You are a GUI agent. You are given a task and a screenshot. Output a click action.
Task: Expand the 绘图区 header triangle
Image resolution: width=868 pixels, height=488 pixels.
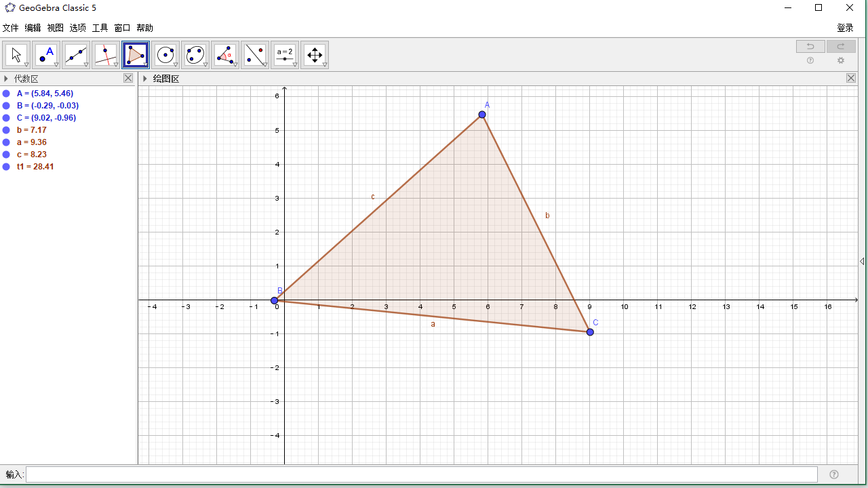pos(144,79)
